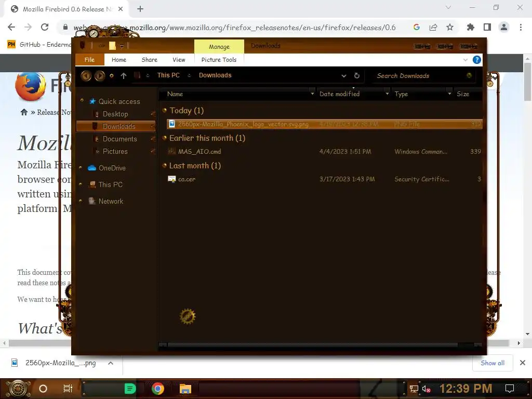Open a new Chrome tab
This screenshot has height=399, width=532.
140,9
